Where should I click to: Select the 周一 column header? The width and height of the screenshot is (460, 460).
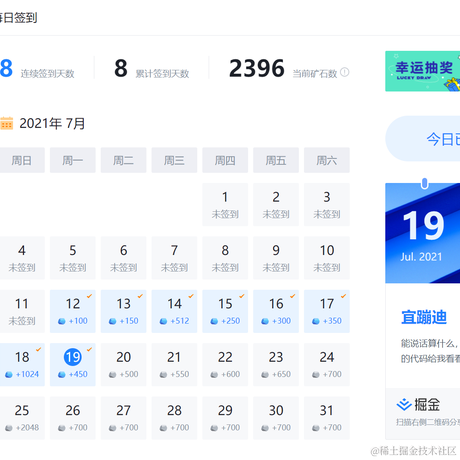[73, 160]
